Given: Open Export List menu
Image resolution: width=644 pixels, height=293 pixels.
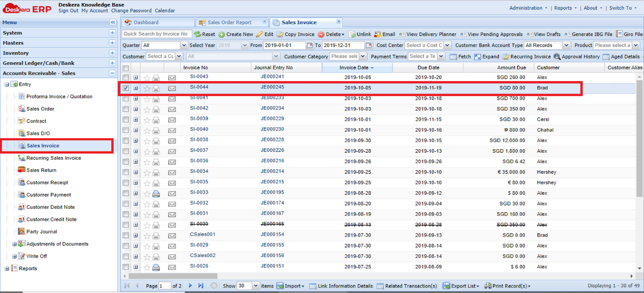Looking at the screenshot, I should [x=461, y=286].
